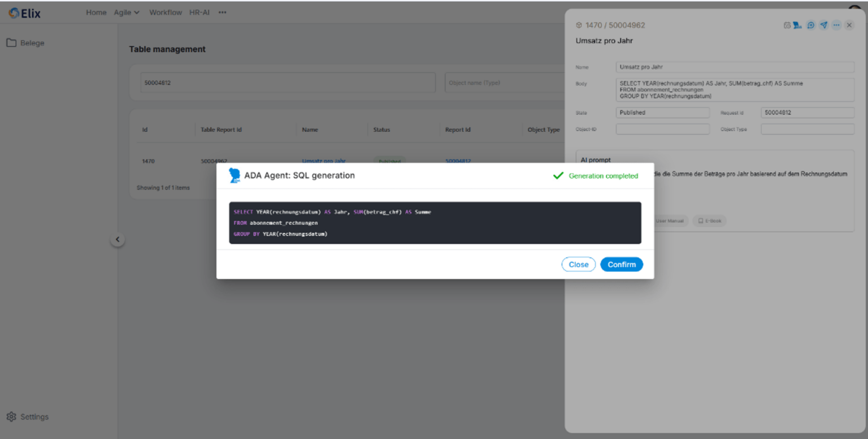
Task: Open the Agile dropdown menu
Action: 127,12
